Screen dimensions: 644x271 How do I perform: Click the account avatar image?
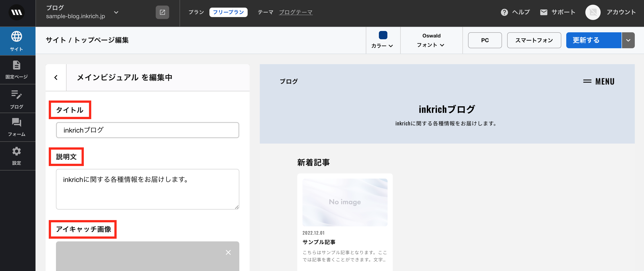[593, 12]
